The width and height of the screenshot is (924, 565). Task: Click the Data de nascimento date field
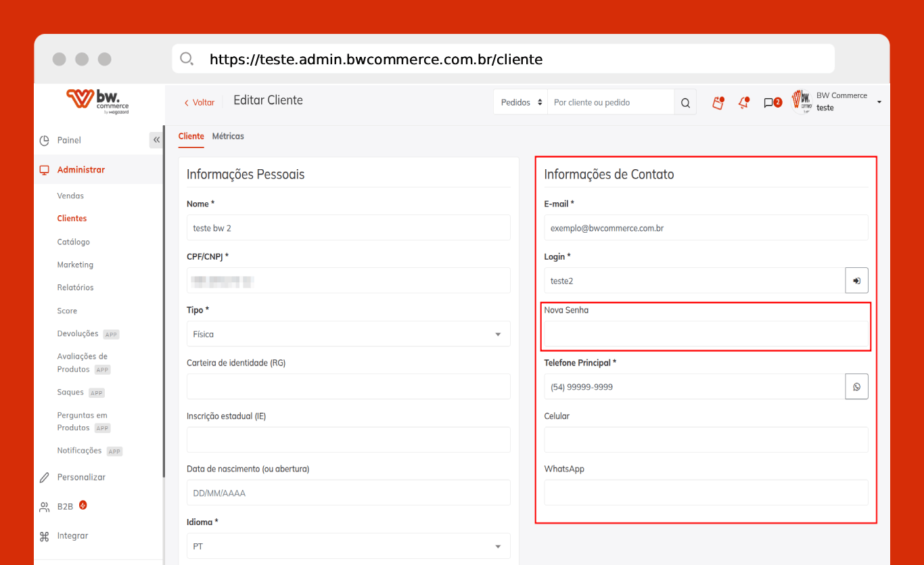[348, 493]
